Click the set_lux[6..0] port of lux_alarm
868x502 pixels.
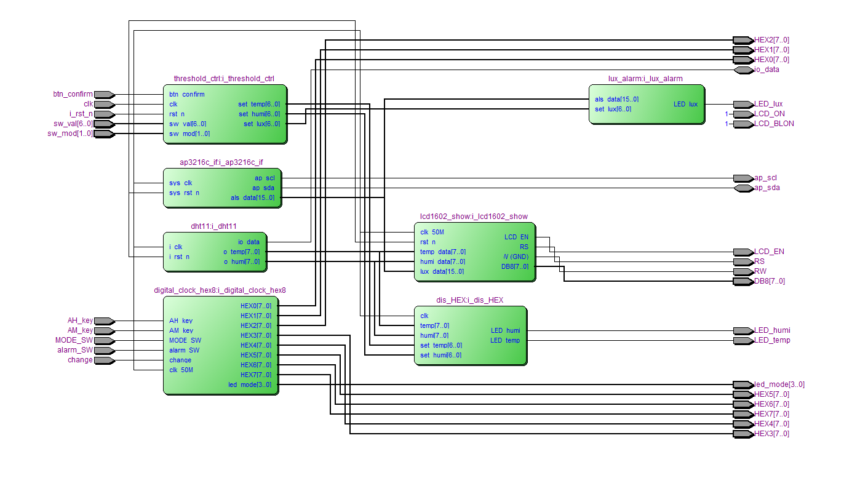click(613, 110)
